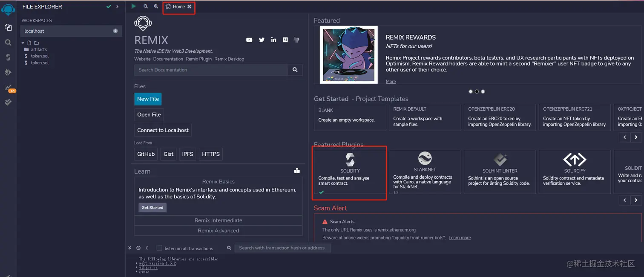
Task: Run script with the green play icon
Action: [134, 6]
